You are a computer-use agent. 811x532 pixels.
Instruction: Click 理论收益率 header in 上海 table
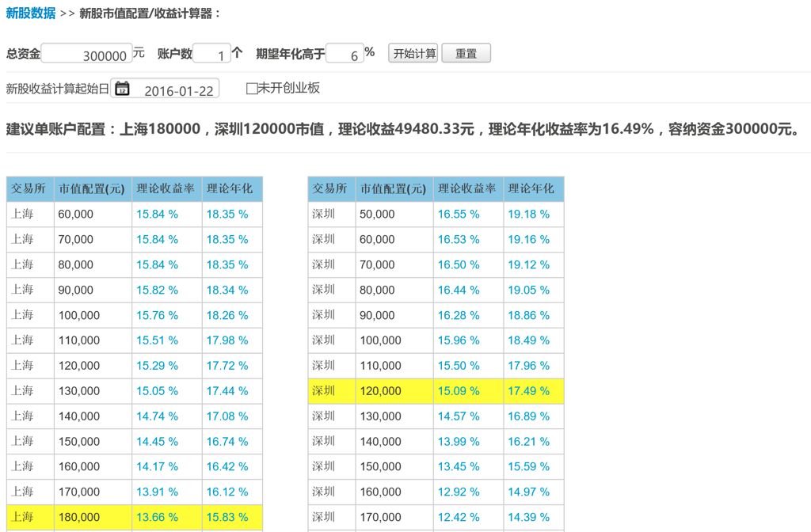tap(166, 188)
